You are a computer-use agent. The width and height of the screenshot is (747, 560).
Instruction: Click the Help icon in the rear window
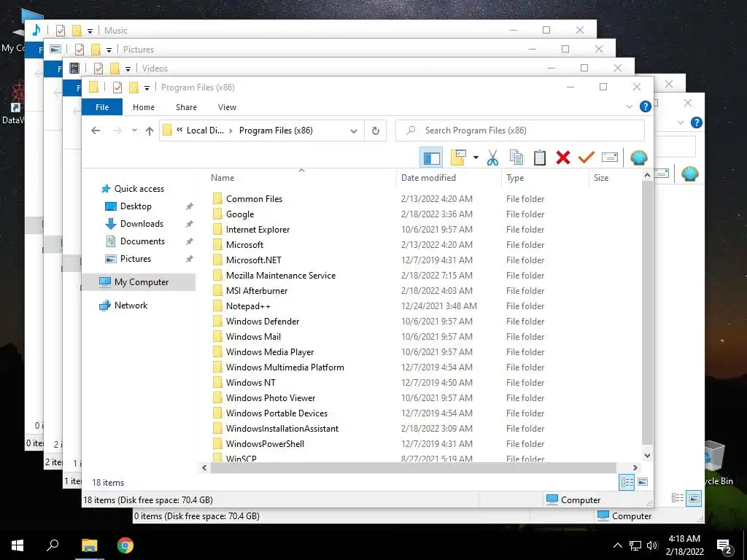696,122
